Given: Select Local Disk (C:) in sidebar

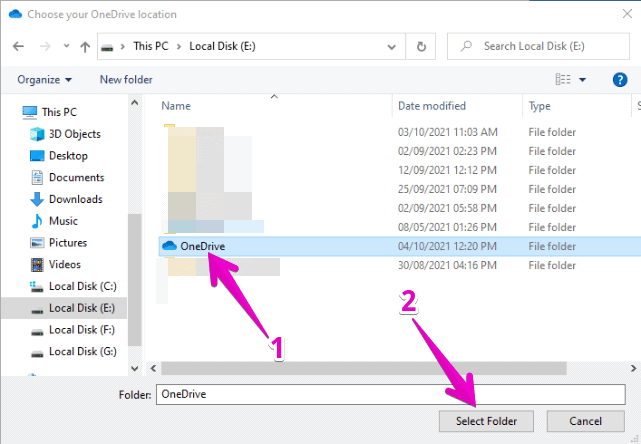Looking at the screenshot, I should 83,286.
